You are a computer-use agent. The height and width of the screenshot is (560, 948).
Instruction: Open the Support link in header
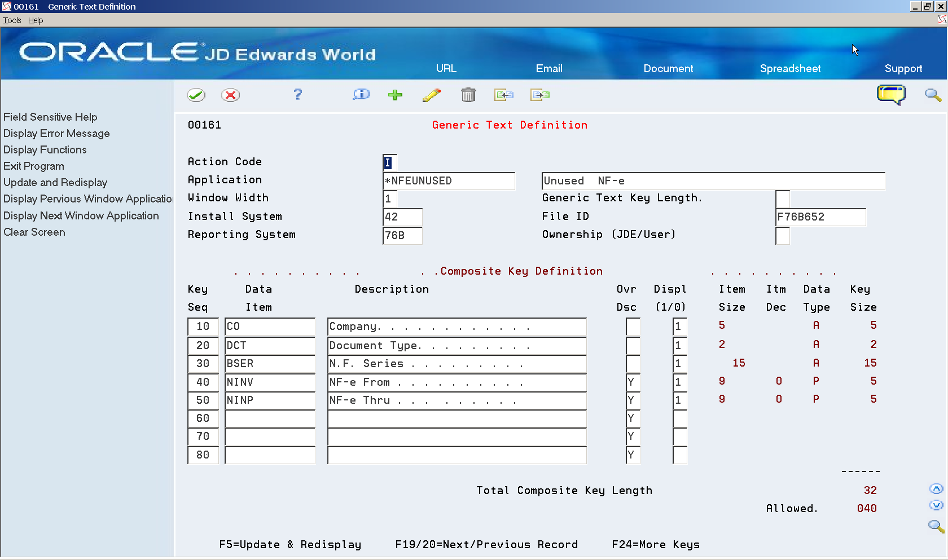point(903,68)
